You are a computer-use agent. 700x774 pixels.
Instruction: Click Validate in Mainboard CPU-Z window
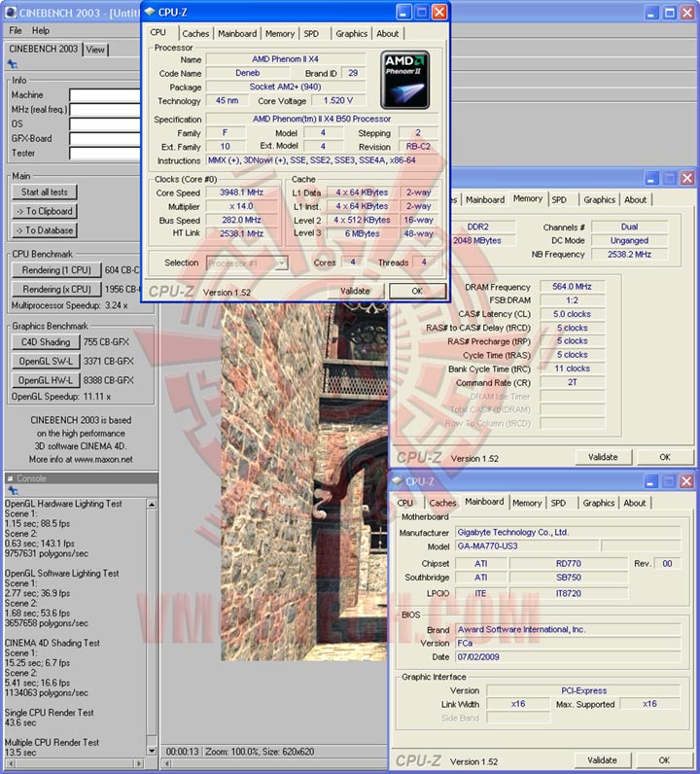coord(602,760)
